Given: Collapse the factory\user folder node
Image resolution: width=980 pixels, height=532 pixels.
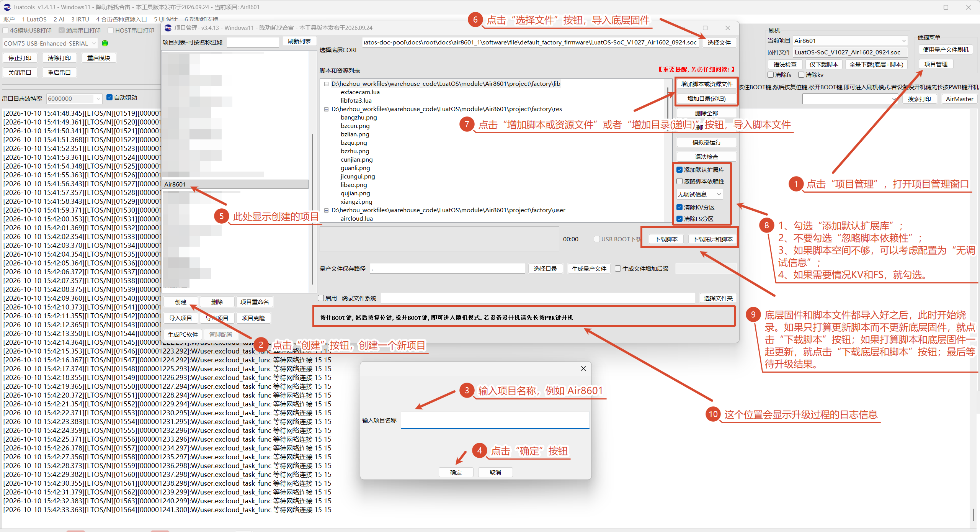Looking at the screenshot, I should (x=327, y=210).
